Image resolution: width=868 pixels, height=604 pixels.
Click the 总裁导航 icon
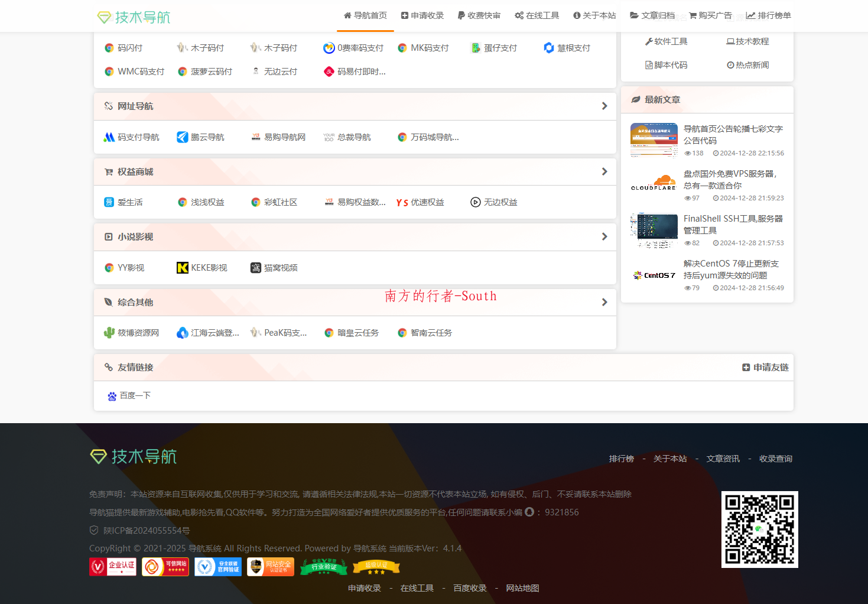pyautogui.click(x=329, y=137)
